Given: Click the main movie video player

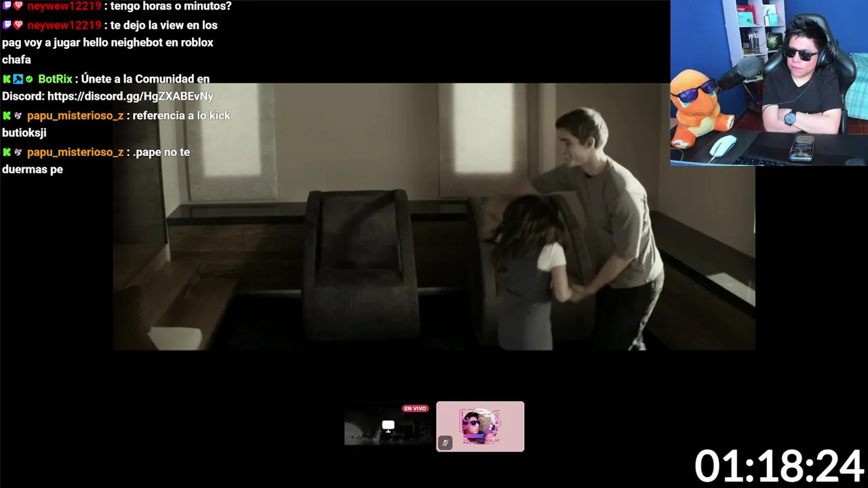Looking at the screenshot, I should tap(434, 217).
